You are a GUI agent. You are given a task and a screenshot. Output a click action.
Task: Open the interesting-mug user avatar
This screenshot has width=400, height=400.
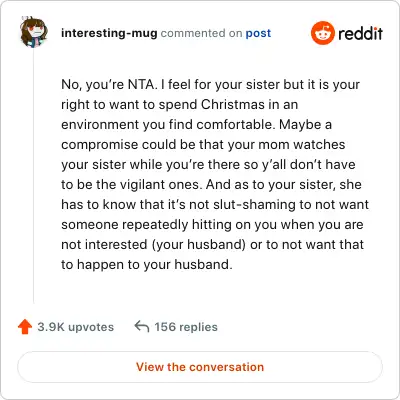[33, 32]
